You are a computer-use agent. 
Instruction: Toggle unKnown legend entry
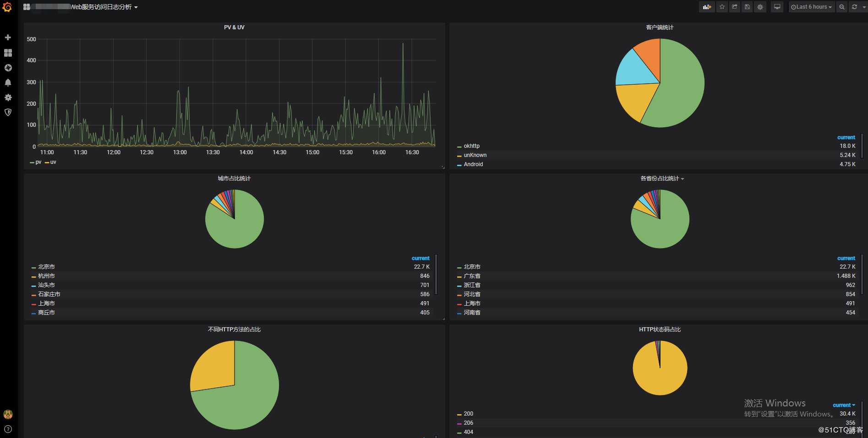pos(475,155)
